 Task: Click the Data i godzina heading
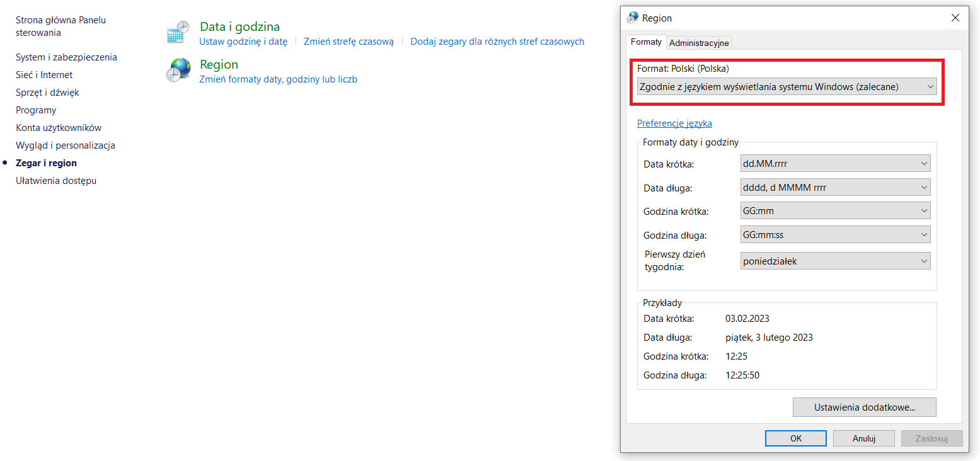(239, 26)
